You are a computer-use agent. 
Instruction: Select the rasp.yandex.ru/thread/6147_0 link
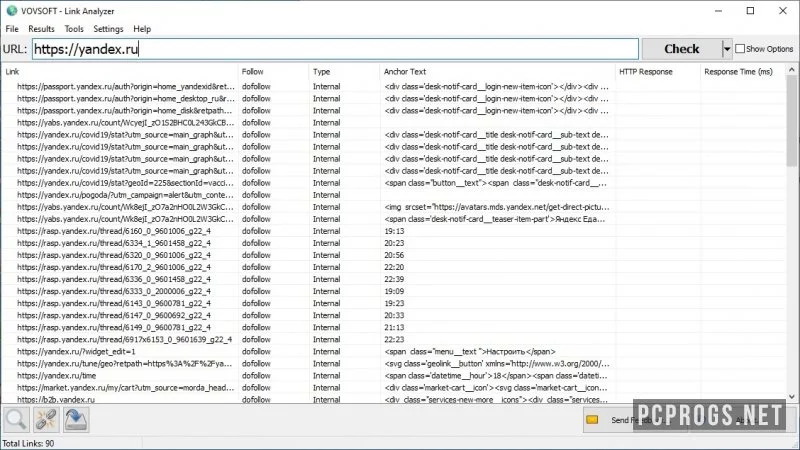[114, 316]
